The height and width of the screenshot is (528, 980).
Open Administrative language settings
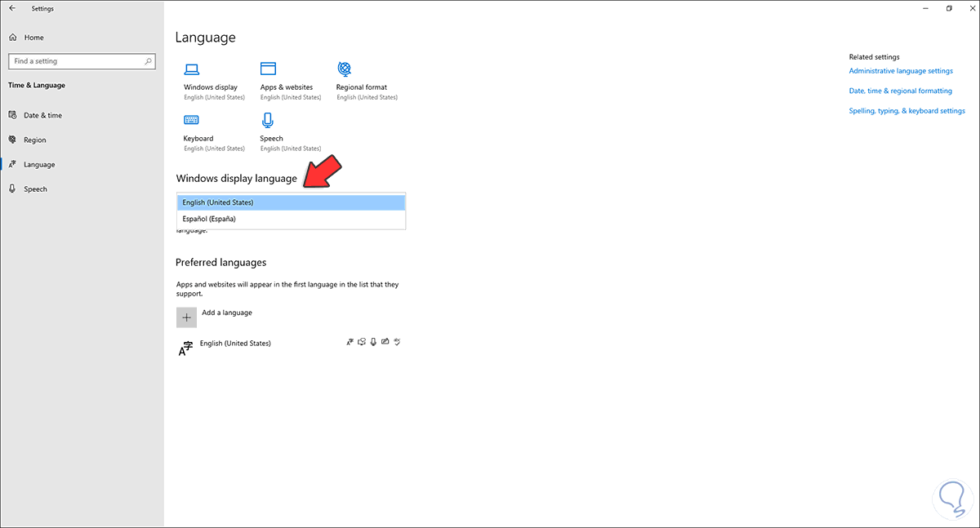(901, 71)
